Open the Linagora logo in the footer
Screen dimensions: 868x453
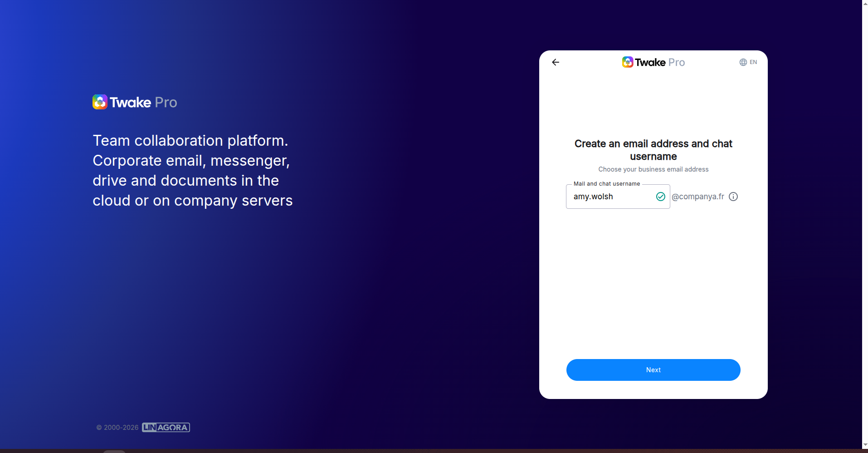[166, 427]
